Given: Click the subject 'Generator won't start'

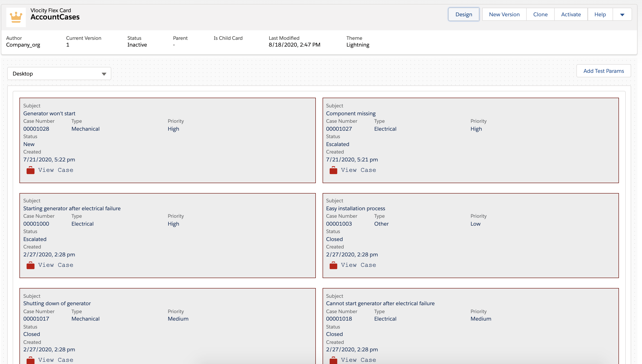Looking at the screenshot, I should pos(49,113).
